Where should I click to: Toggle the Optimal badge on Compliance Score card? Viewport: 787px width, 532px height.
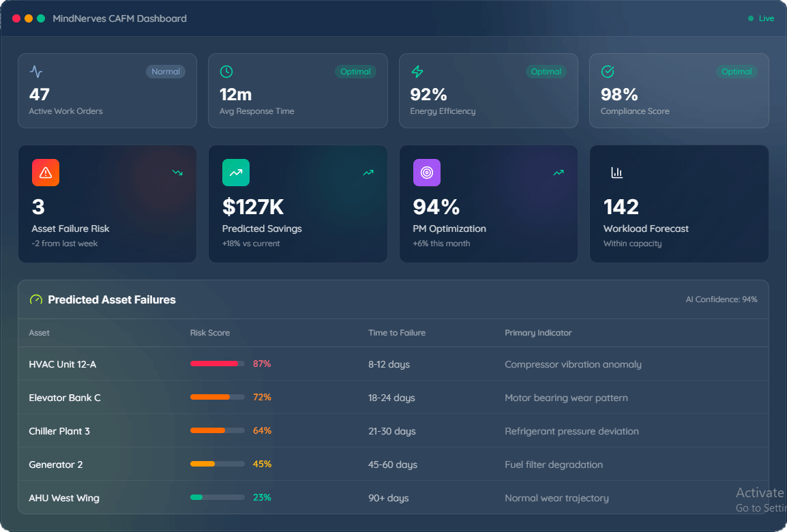tap(737, 71)
